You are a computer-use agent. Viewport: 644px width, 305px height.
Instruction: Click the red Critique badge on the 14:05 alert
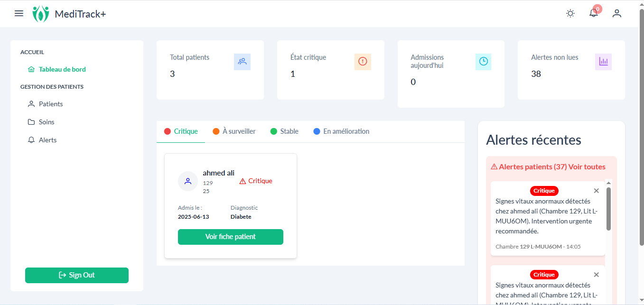pyautogui.click(x=544, y=191)
